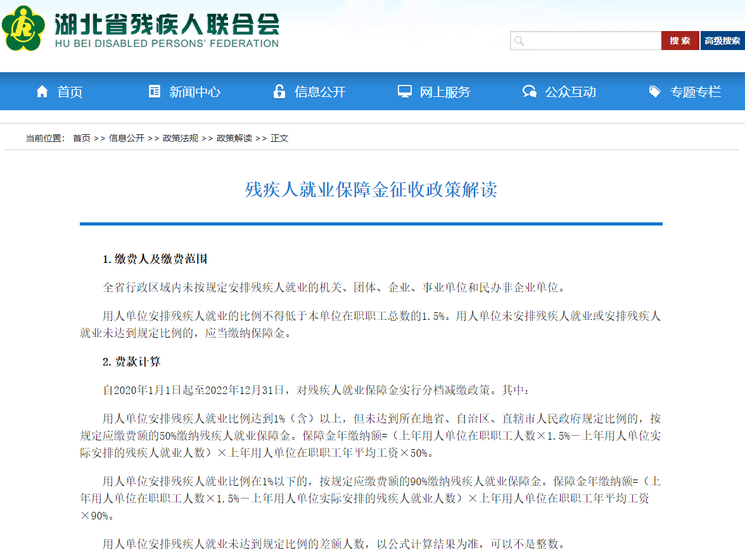Click the news icon beside 新闻中心

click(155, 91)
